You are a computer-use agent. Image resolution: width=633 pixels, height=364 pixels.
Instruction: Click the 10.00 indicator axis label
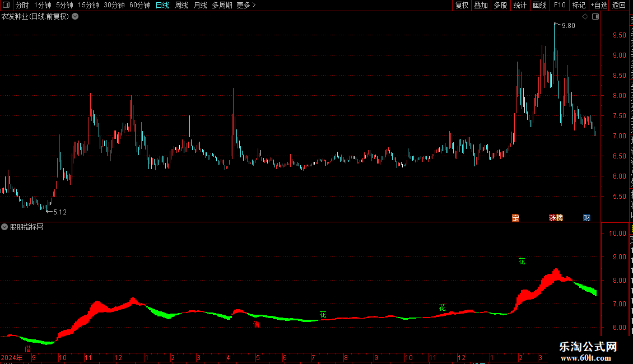pos(617,234)
